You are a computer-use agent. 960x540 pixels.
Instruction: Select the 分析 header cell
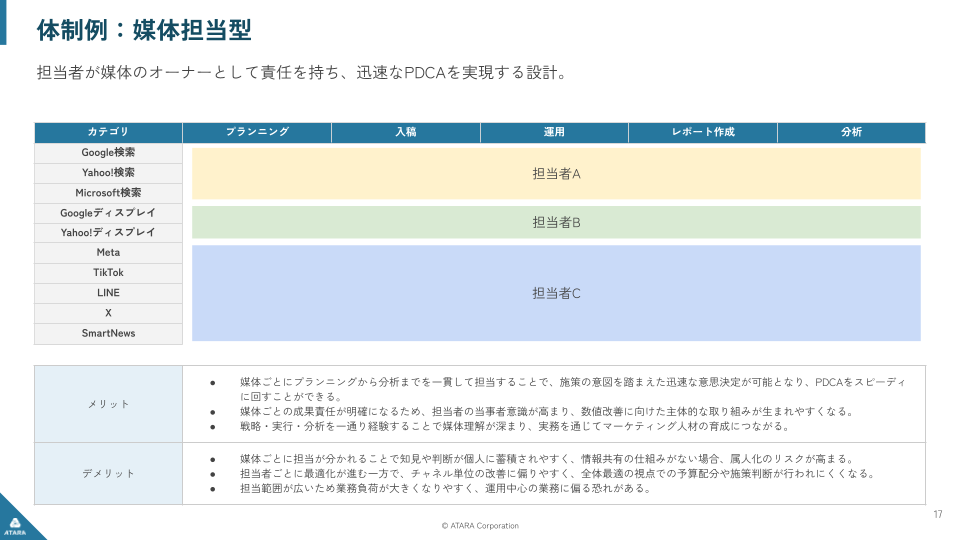click(852, 132)
